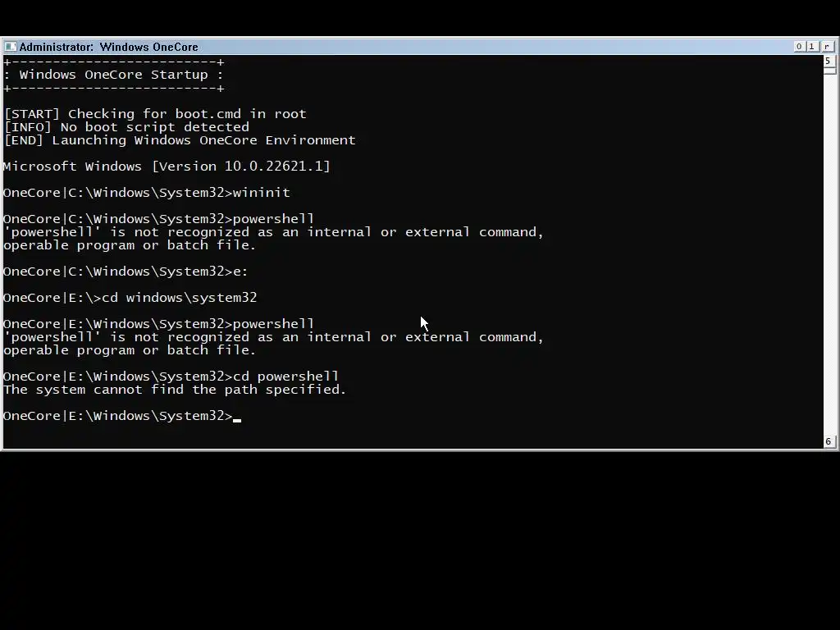The image size is (840, 630).
Task: Click "The system cannot find the path specified."
Action: [x=175, y=390]
